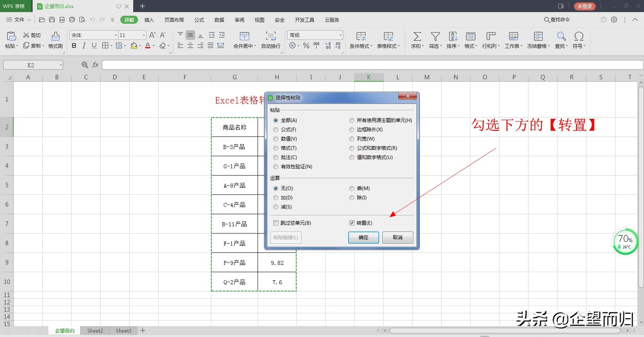The width and height of the screenshot is (644, 337).
Task: Toggle Italic formatting
Action: click(x=84, y=46)
